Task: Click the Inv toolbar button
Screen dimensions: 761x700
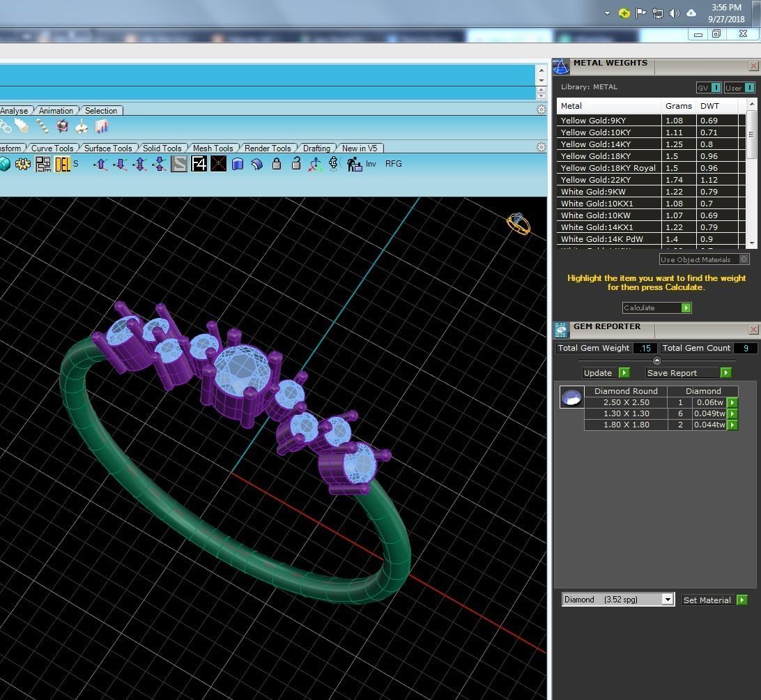Action: tap(371, 164)
